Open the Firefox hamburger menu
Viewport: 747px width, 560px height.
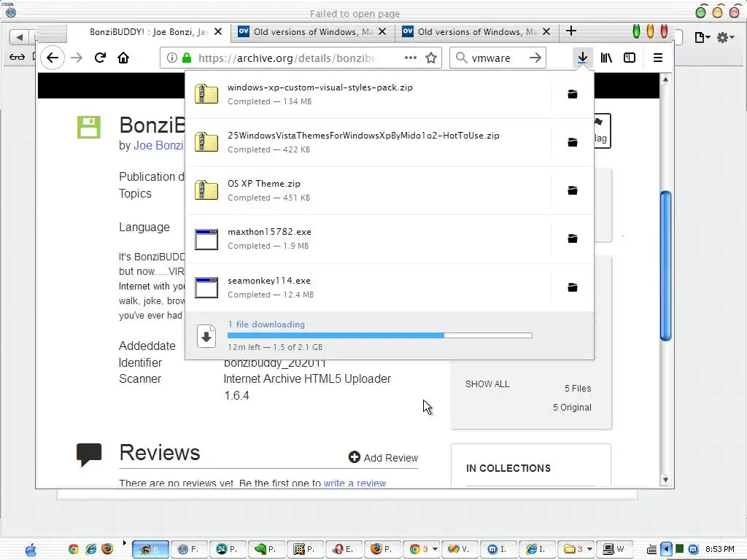(x=658, y=58)
